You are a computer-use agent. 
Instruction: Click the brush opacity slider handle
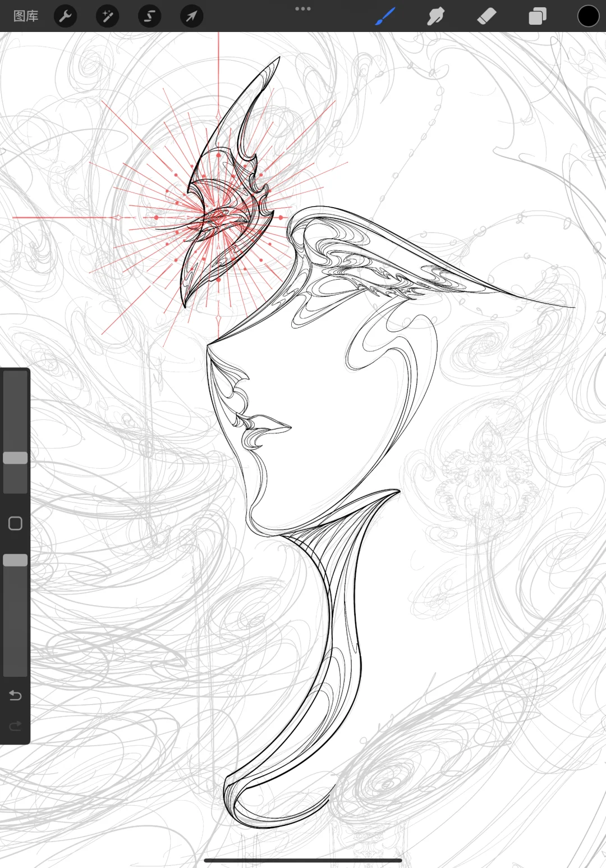point(15,560)
